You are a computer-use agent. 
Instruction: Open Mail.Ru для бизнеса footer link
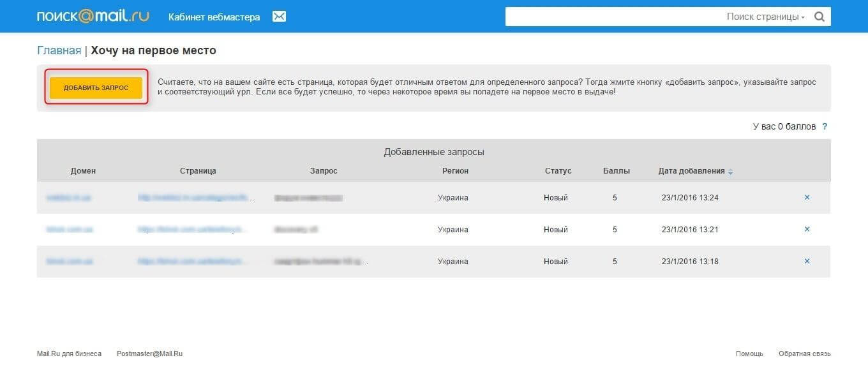69,354
